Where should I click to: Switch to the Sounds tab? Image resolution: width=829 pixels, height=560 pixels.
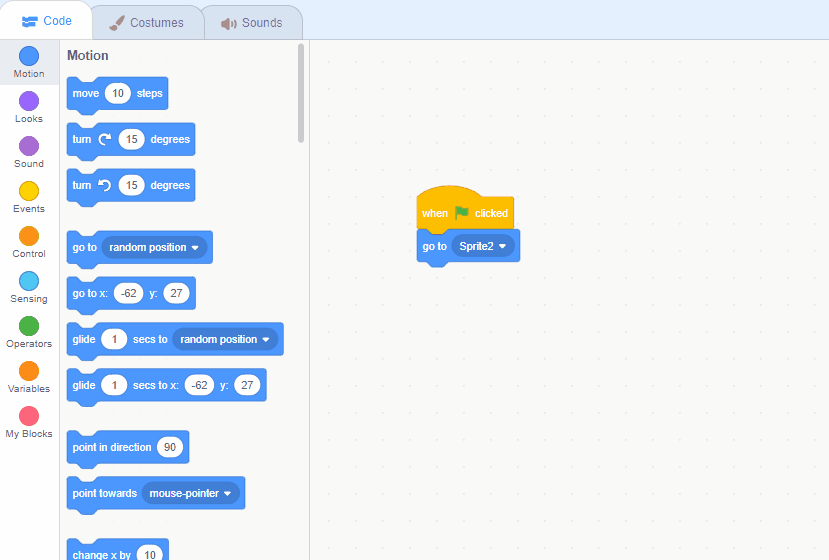click(252, 23)
